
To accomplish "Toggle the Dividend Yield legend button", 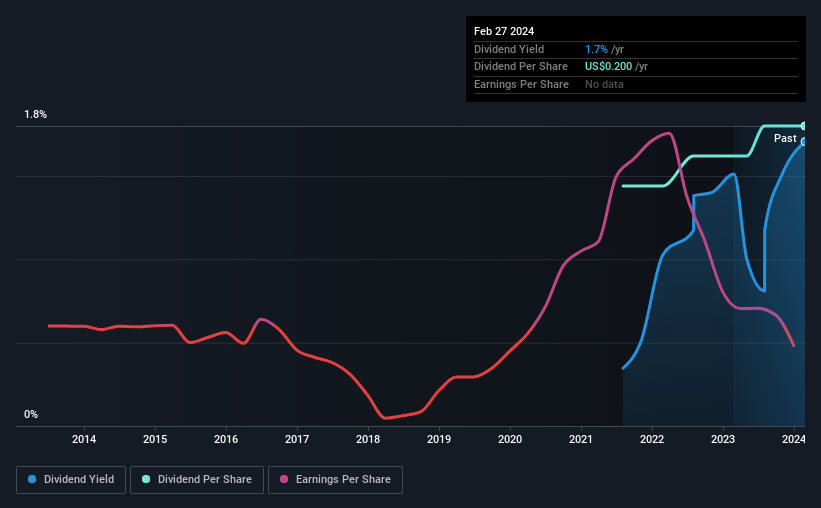I will pyautogui.click(x=71, y=480).
